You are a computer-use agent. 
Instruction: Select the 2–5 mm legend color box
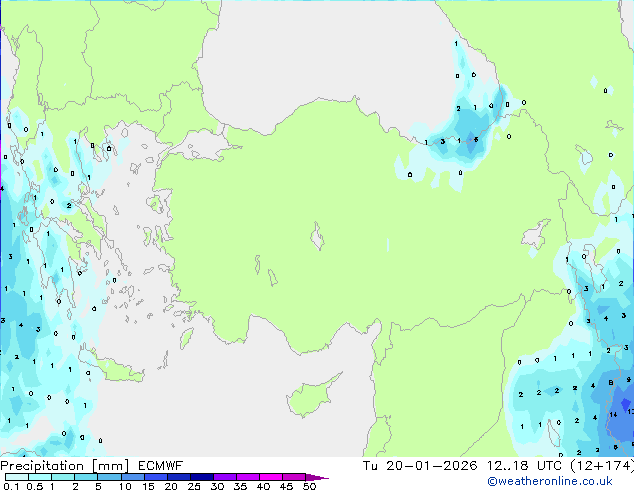click(x=86, y=477)
